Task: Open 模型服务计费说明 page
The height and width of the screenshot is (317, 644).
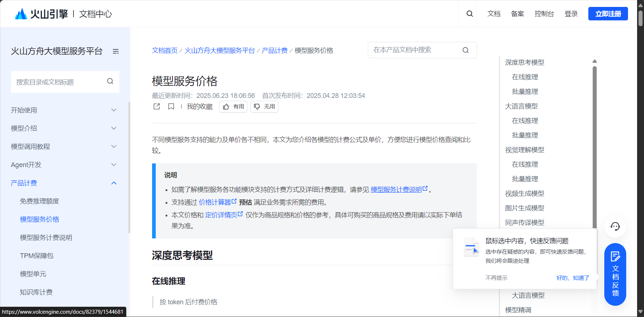Action: coord(46,237)
